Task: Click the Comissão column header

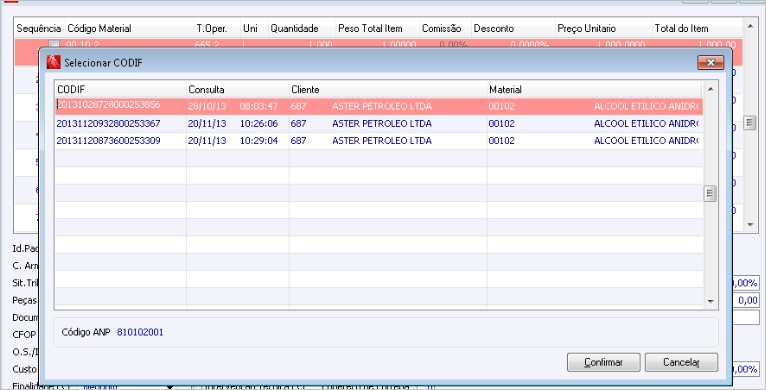Action: (x=446, y=28)
